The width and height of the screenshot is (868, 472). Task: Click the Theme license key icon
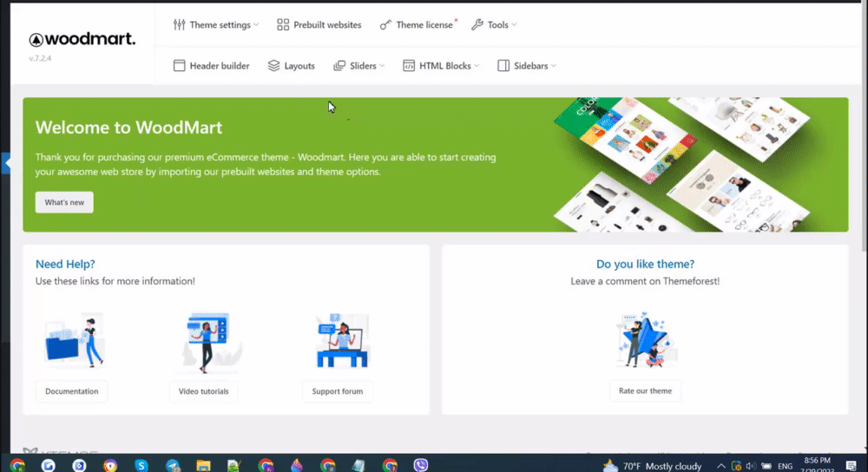point(385,25)
